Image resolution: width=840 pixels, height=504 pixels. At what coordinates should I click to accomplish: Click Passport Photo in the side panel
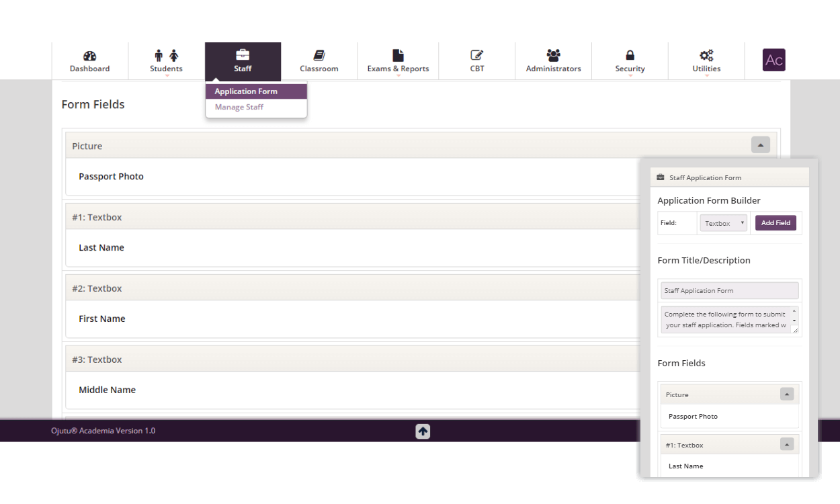pos(693,417)
